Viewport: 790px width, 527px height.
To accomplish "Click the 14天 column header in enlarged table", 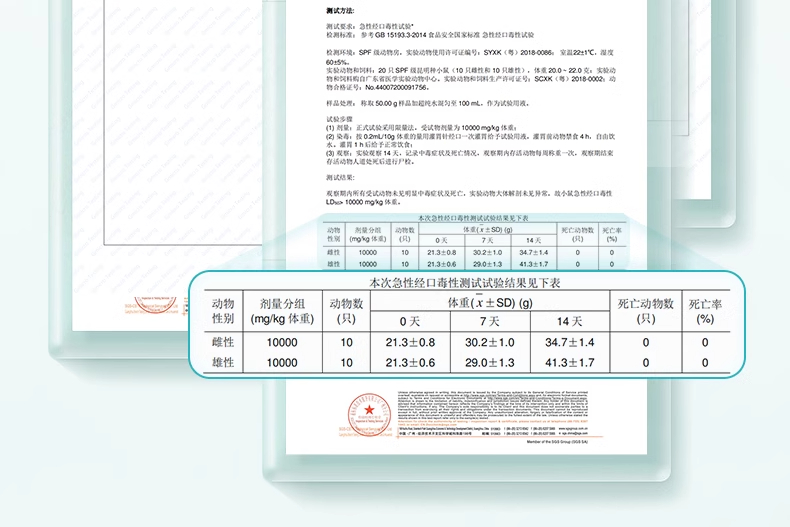I will (x=569, y=321).
